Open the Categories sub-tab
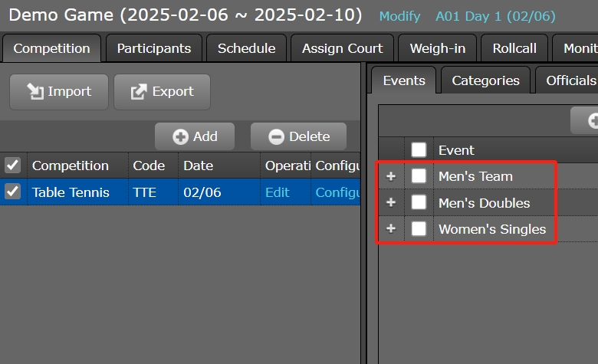This screenshot has height=364, width=598. (485, 80)
